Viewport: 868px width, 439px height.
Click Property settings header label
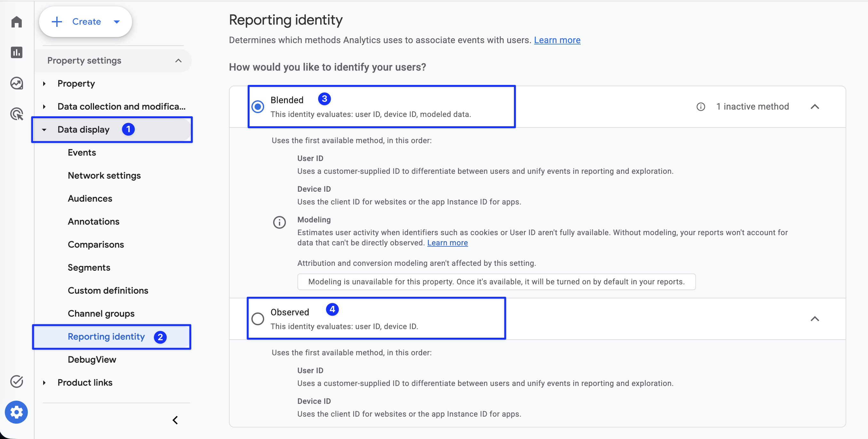tap(84, 61)
